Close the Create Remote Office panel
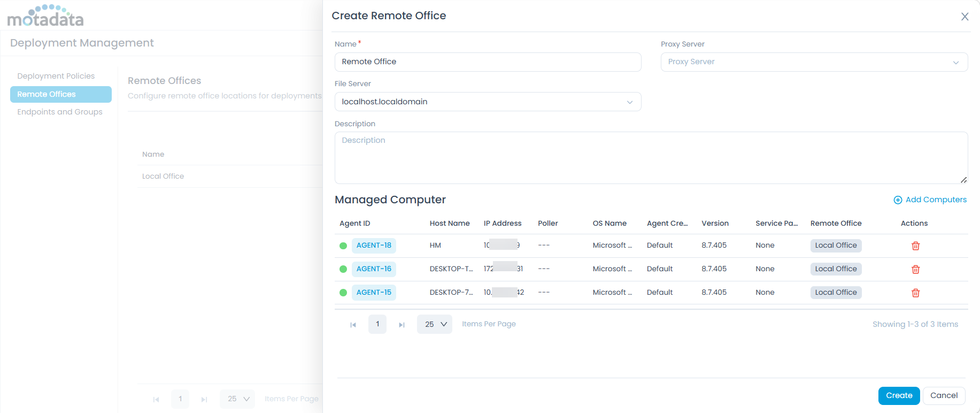 964,17
